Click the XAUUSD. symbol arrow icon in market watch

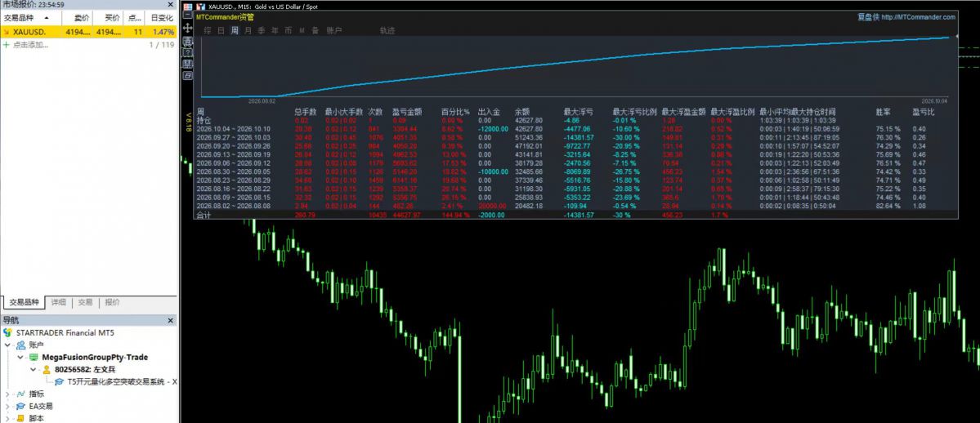point(7,31)
